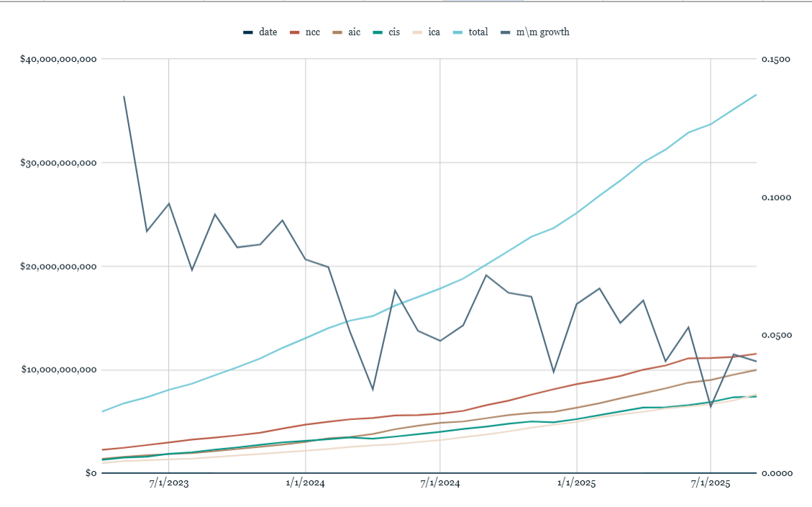Image resolution: width=812 pixels, height=507 pixels.
Task: Click the red ncc legend swatch
Action: point(294,32)
